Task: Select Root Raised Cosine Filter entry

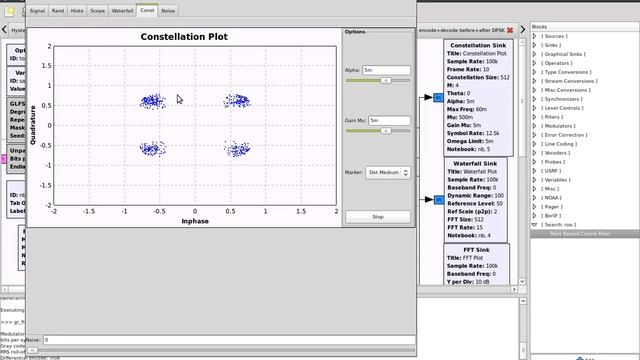Action: click(x=580, y=234)
